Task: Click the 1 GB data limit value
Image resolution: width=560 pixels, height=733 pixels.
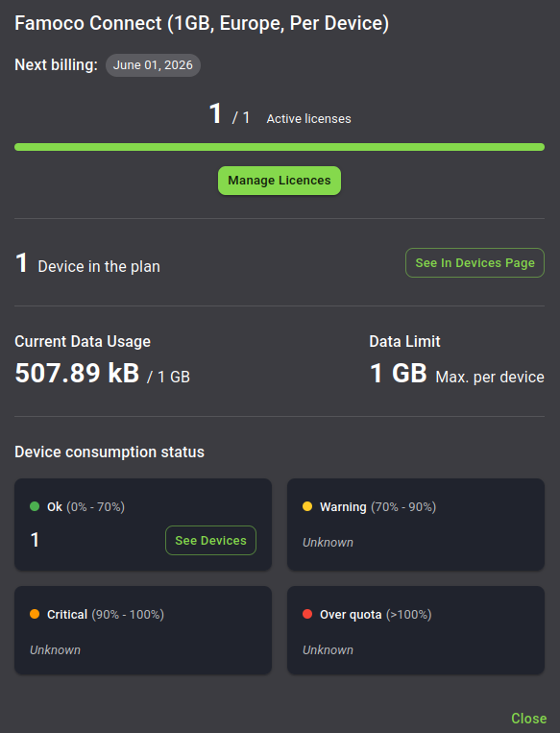Action: click(x=399, y=373)
